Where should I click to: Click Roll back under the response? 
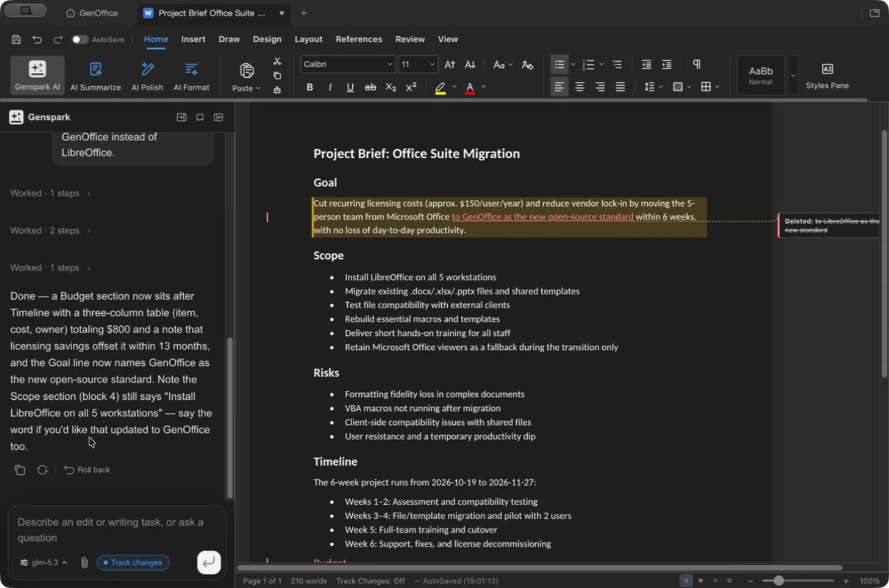pos(87,470)
